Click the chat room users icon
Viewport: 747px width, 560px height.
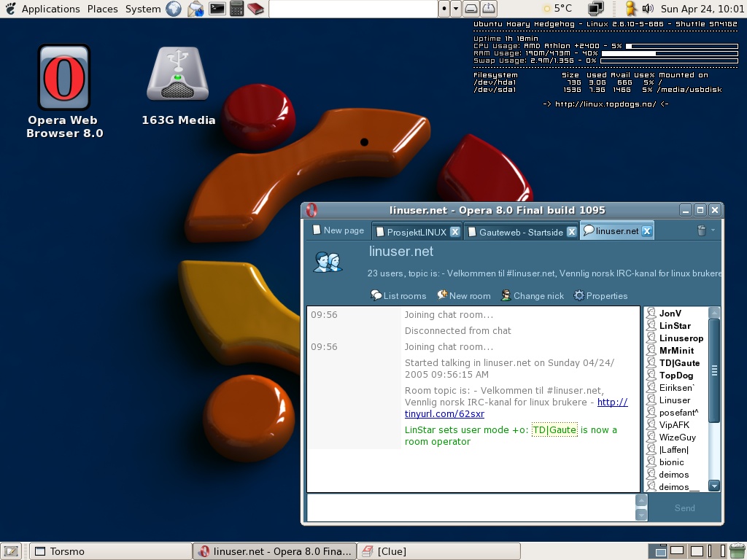328,262
